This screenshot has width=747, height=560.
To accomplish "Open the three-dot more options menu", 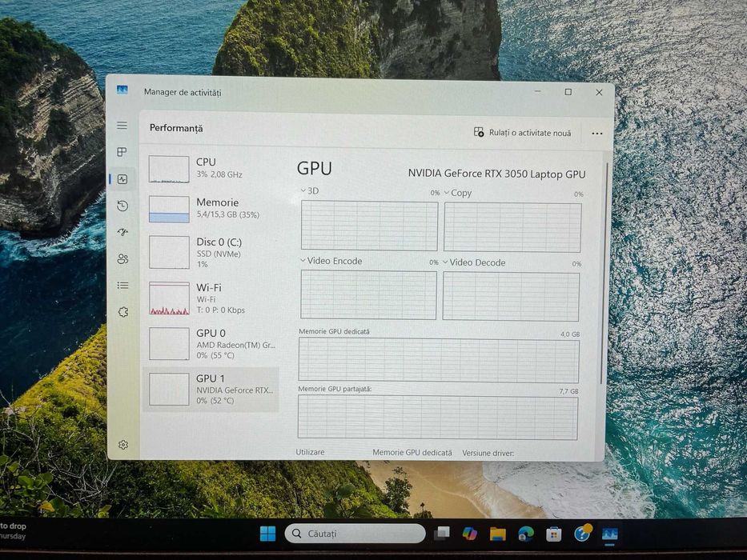I will (597, 134).
